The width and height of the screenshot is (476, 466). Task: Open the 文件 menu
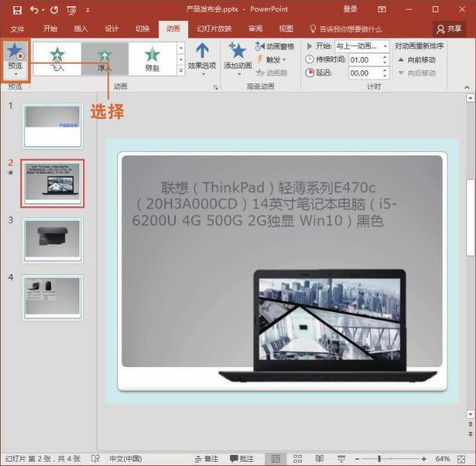(17, 29)
